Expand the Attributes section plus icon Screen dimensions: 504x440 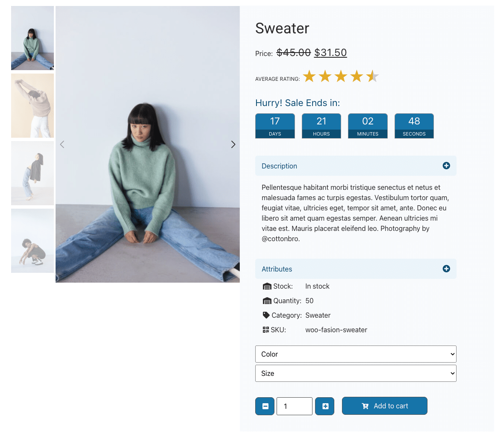[x=446, y=269]
